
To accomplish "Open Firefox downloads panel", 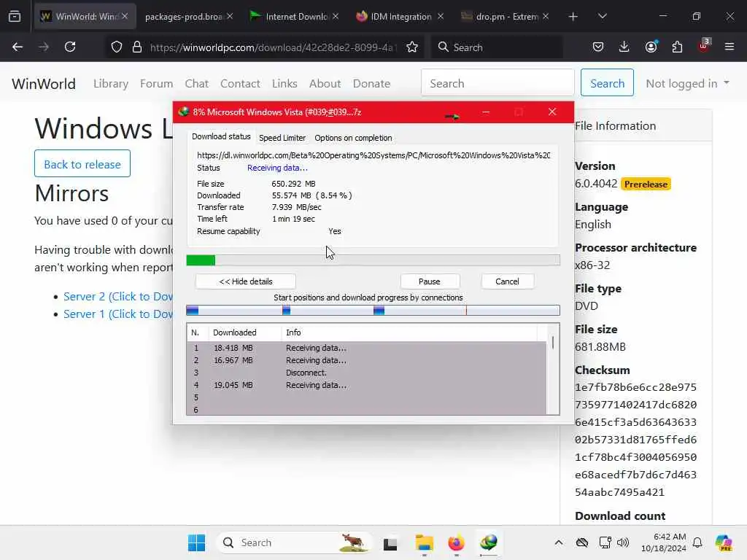I will tap(624, 47).
